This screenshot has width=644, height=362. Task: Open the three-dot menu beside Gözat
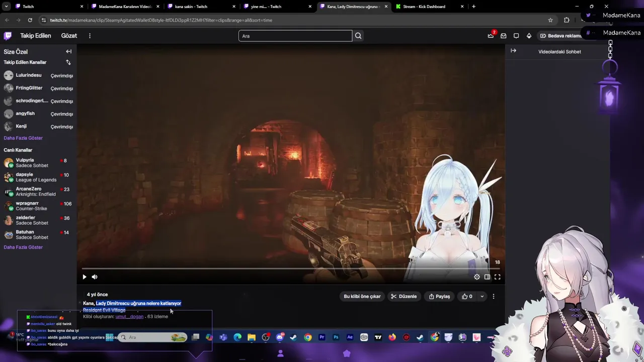[x=90, y=36]
